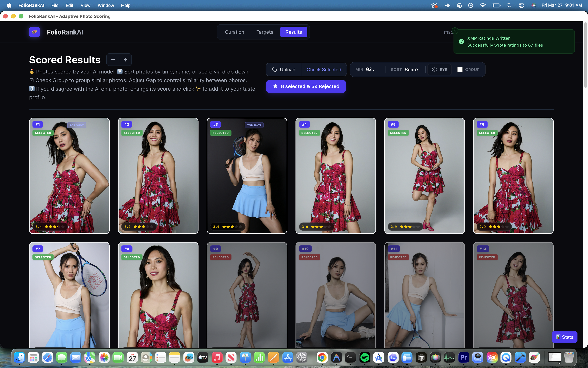Open Finder from the Dock

click(x=19, y=358)
